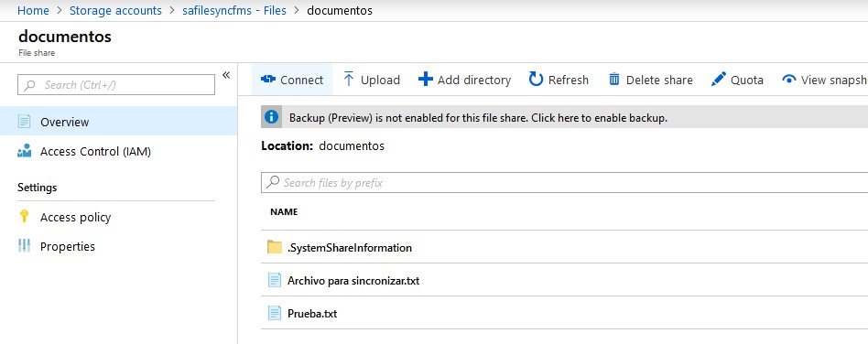
Task: Focus the Search files by prefix box
Action: click(x=564, y=182)
